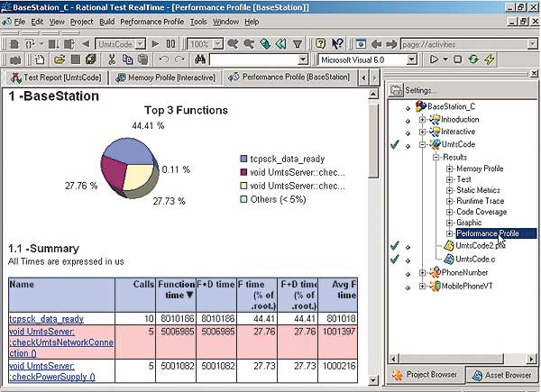Viewport: 541px width, 392px height.
Task: Click the green circular refresh icon
Action: [473, 59]
